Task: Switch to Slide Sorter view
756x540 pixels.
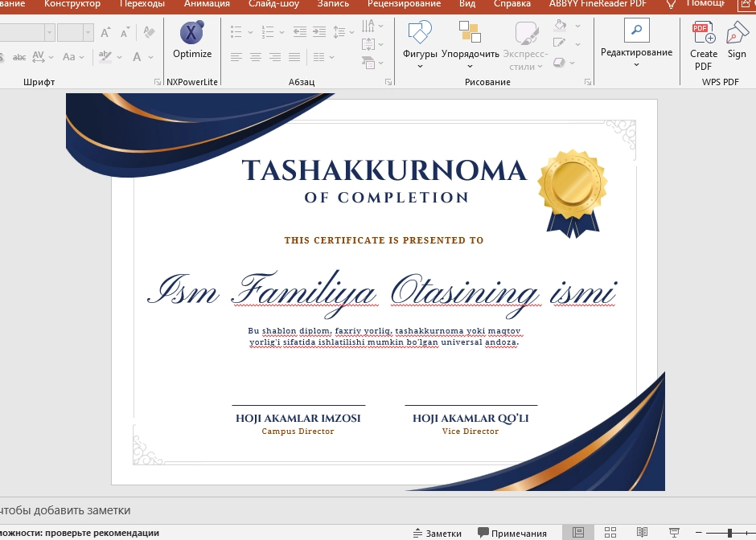Action: click(610, 533)
